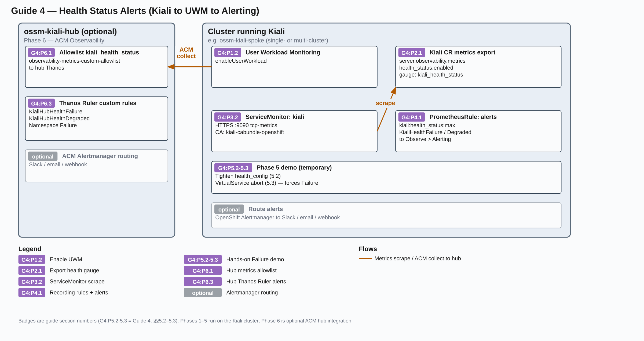The width and height of the screenshot is (644, 341).
Task: Click the 'Legend' heading
Action: tap(30, 249)
